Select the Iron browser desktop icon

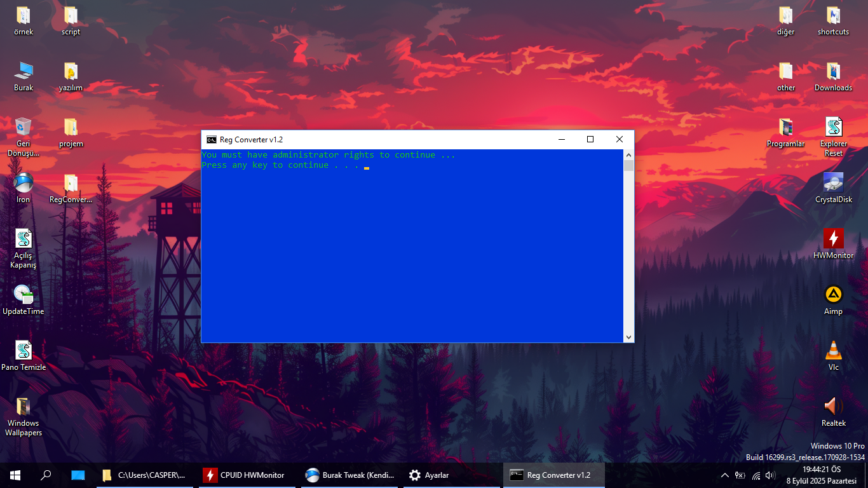(x=24, y=187)
